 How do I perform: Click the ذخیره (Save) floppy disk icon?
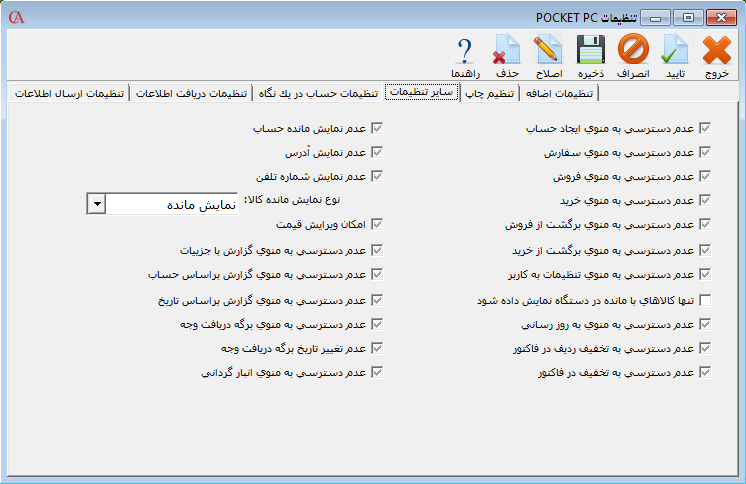click(590, 51)
